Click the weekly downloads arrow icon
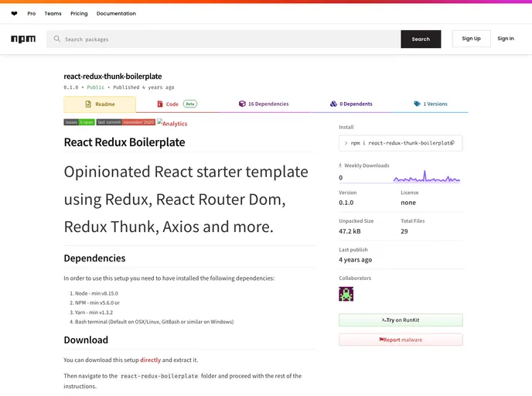The height and width of the screenshot is (396, 532). click(340, 166)
